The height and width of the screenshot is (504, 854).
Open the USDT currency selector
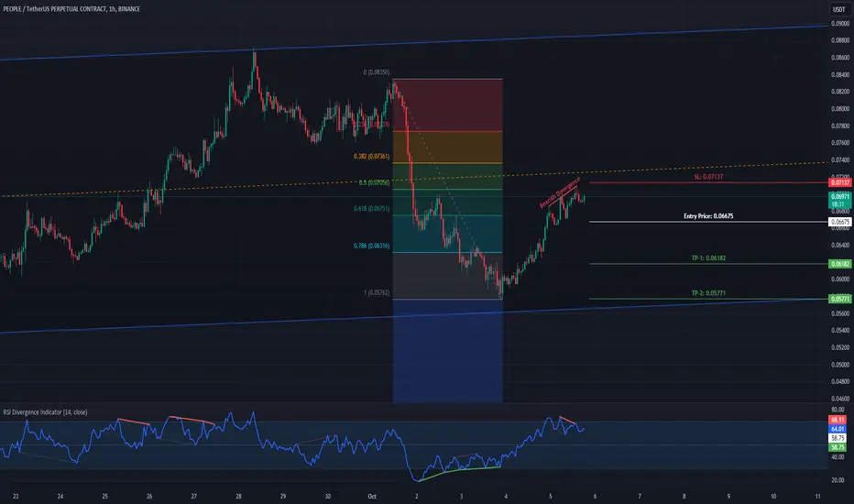(x=839, y=9)
